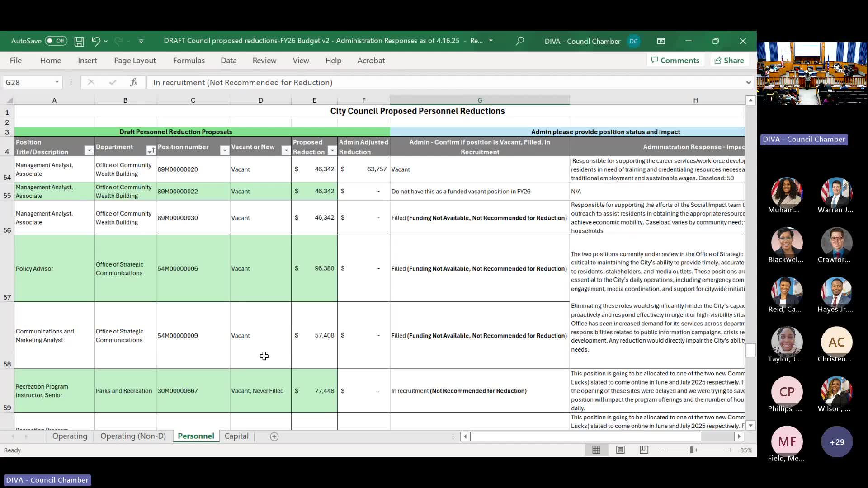This screenshot has height=488, width=868.
Task: Click the 85% zoom level
Action: pyautogui.click(x=746, y=450)
